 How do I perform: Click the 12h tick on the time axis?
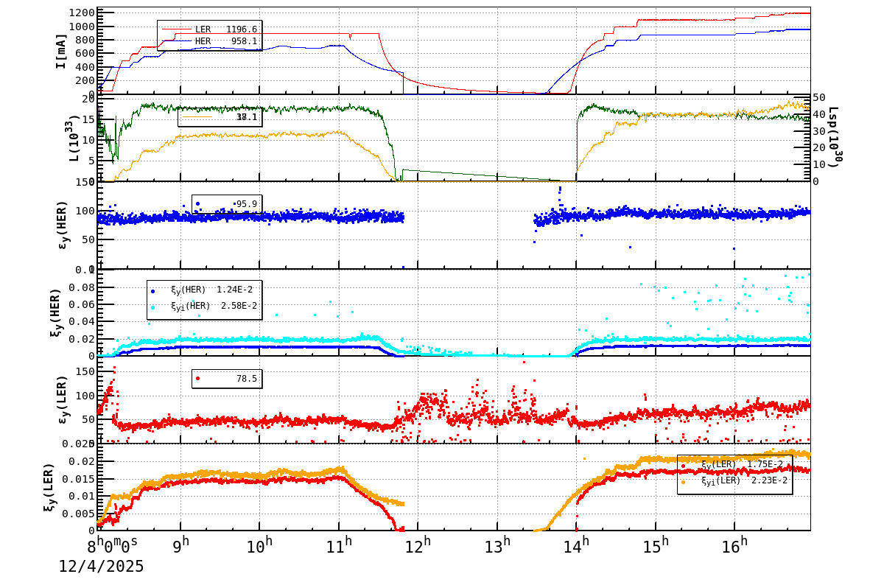pos(416,542)
